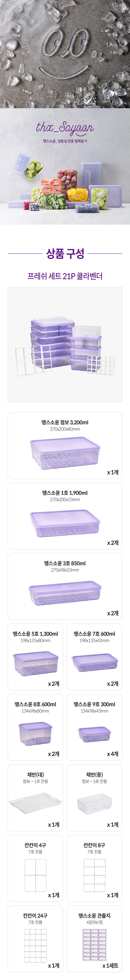Image resolution: width=130 pixels, height=980 pixels.
Task: Click the 채반(중) strainer basket image
Action: 94,804
